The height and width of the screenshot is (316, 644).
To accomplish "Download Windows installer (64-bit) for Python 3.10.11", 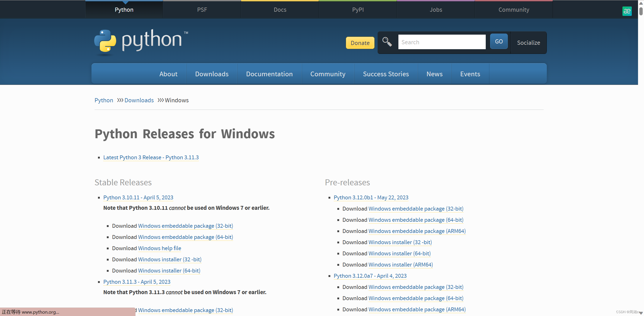I will (x=169, y=270).
